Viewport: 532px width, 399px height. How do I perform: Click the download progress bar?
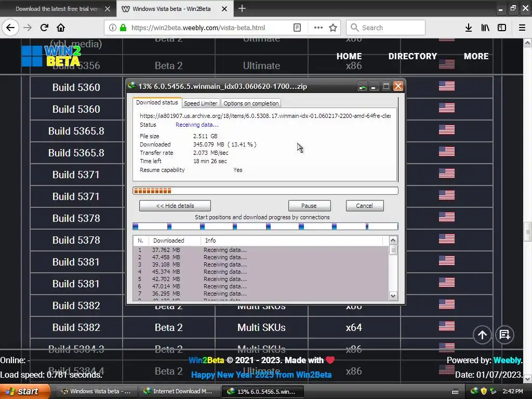265,191
